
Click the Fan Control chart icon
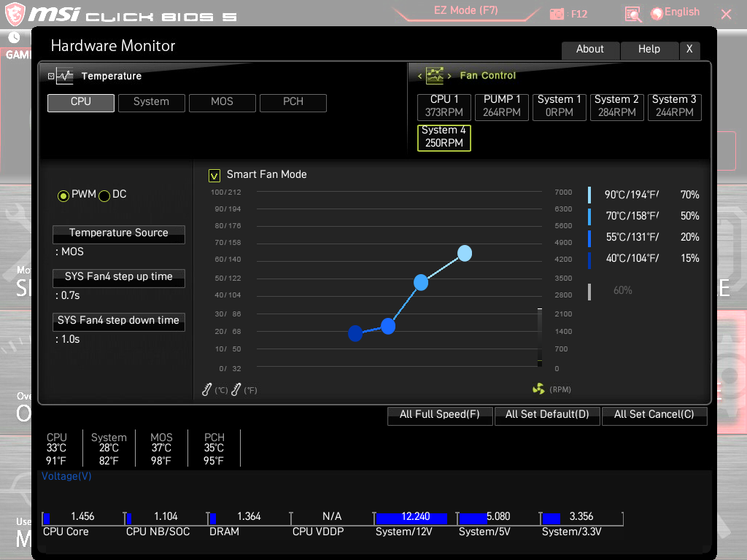click(x=435, y=75)
